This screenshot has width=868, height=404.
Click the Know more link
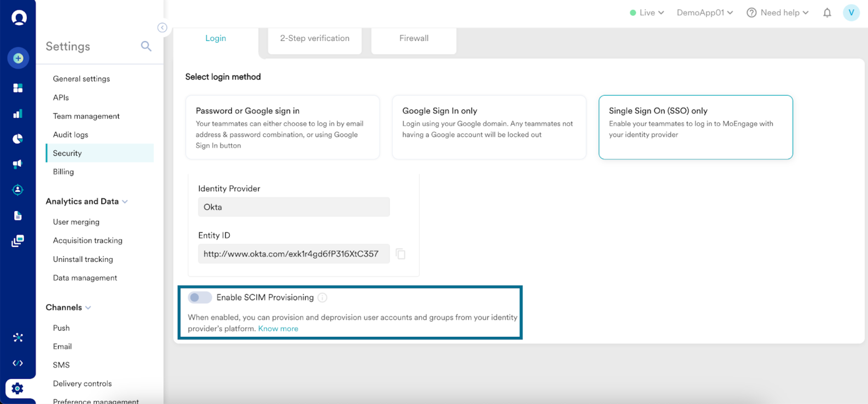tap(278, 329)
